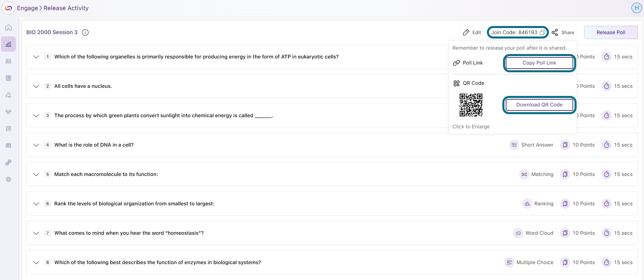The image size is (644, 280).
Task: Open the people group sidebar icon
Action: click(8, 112)
